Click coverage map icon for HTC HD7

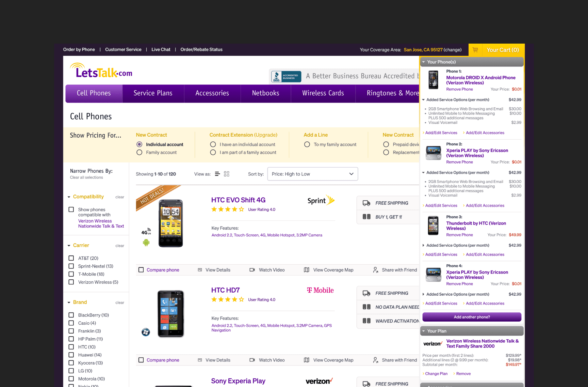pos(307,360)
